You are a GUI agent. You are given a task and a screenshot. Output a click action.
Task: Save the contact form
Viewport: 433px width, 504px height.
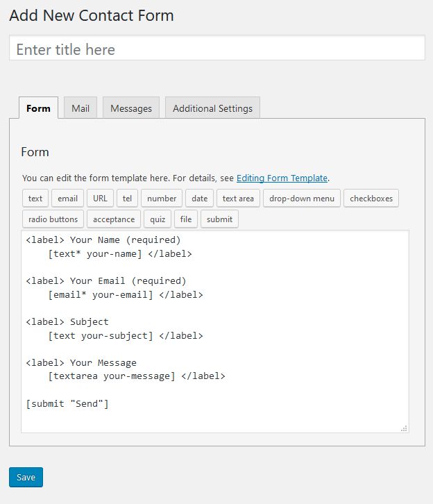click(x=26, y=478)
